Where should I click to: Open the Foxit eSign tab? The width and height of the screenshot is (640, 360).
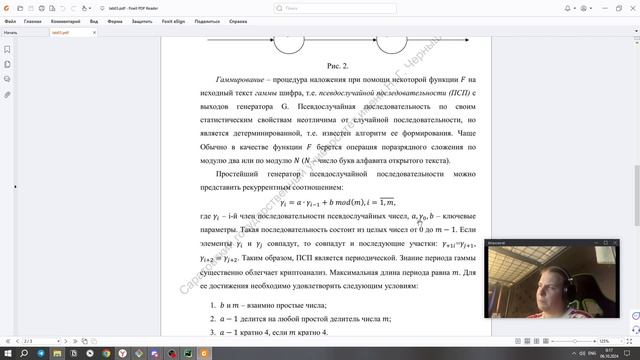173,21
